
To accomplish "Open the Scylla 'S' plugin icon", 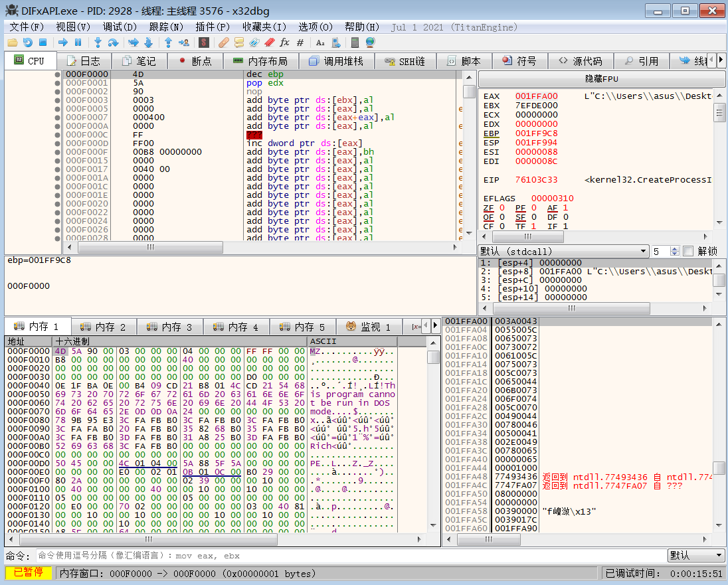I will pos(204,42).
